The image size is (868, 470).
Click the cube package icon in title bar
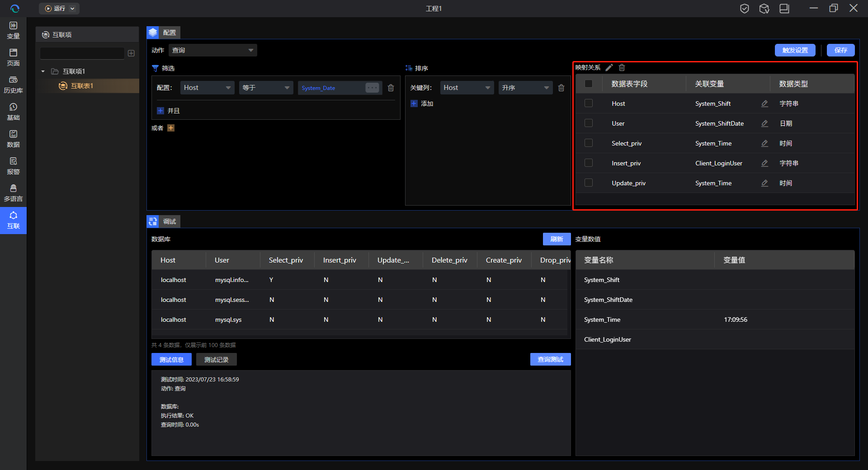coord(764,9)
